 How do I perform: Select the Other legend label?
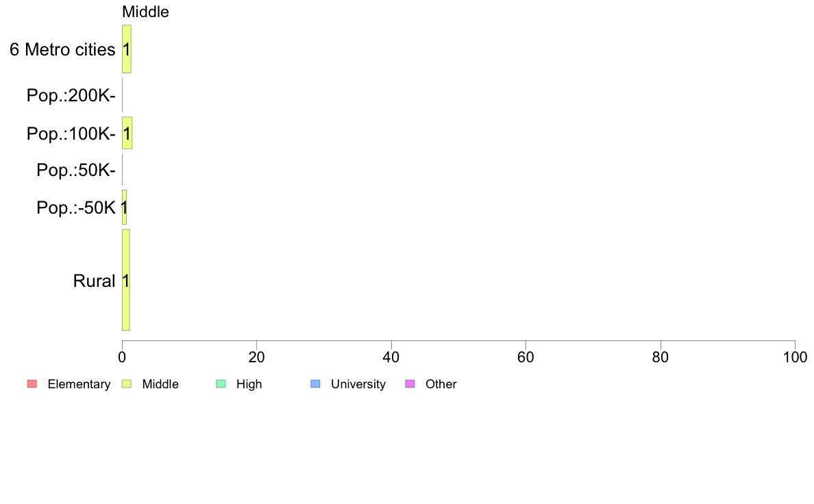(x=441, y=384)
